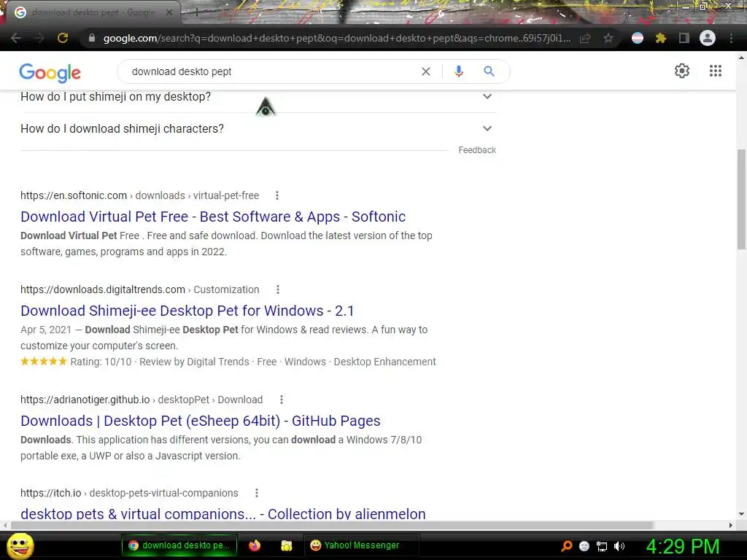The width and height of the screenshot is (747, 560).
Task: Open the network tray icon
Action: 602,546
